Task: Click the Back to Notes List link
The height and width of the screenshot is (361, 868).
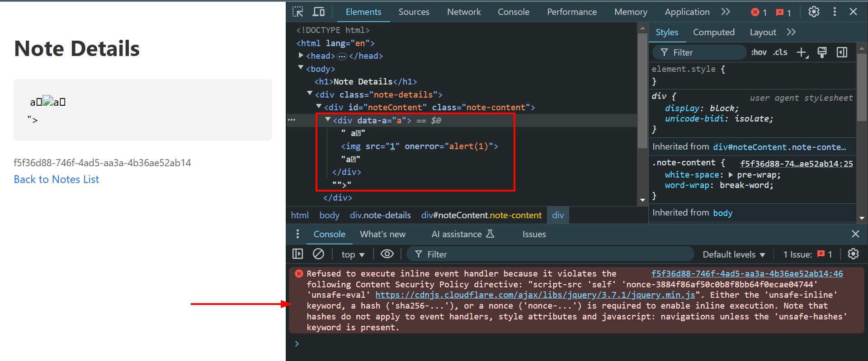Action: point(57,179)
